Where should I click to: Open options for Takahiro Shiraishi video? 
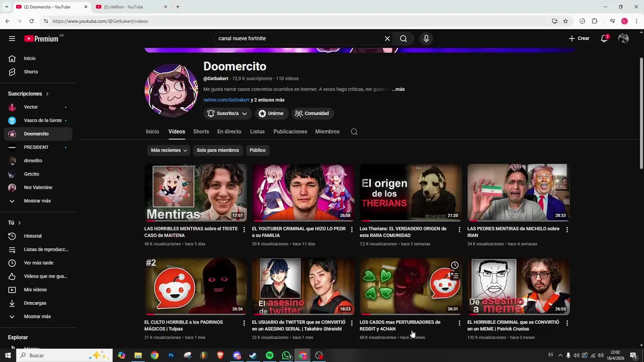(352, 323)
